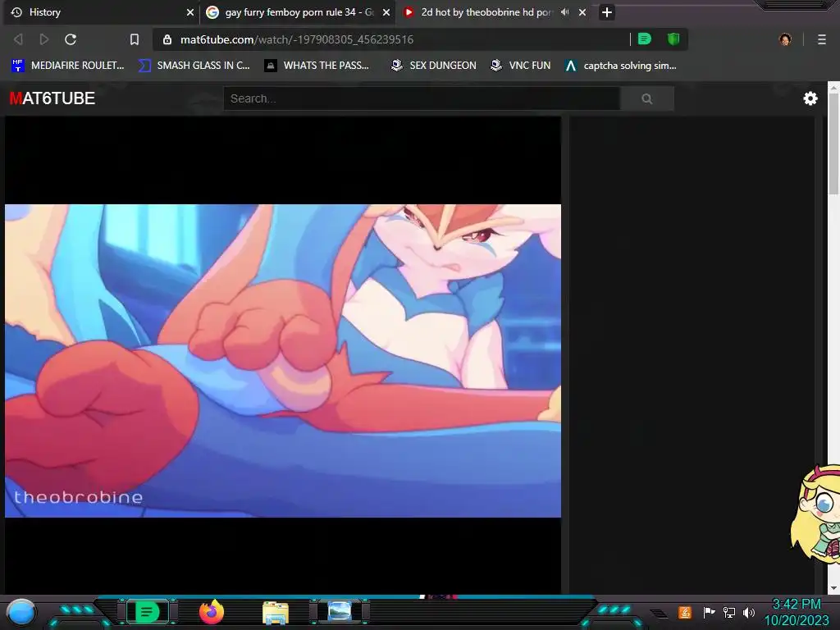840x630 pixels.
Task: Click the page scrollbar down arrow
Action: coord(833,588)
